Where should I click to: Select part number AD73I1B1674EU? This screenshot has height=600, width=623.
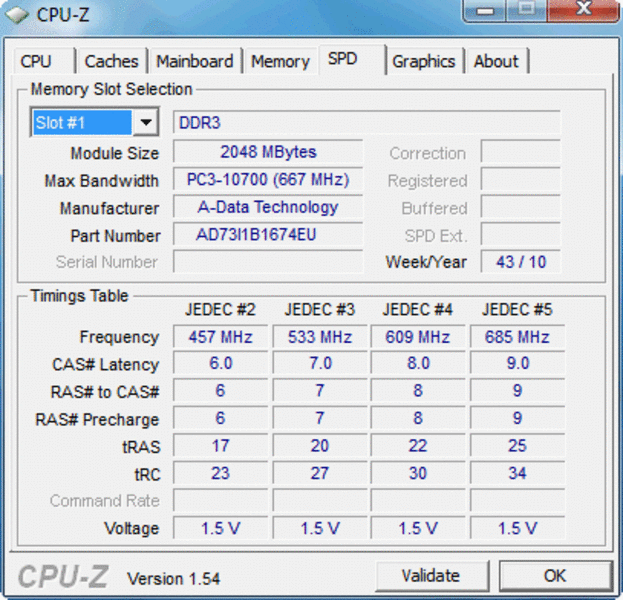[268, 234]
